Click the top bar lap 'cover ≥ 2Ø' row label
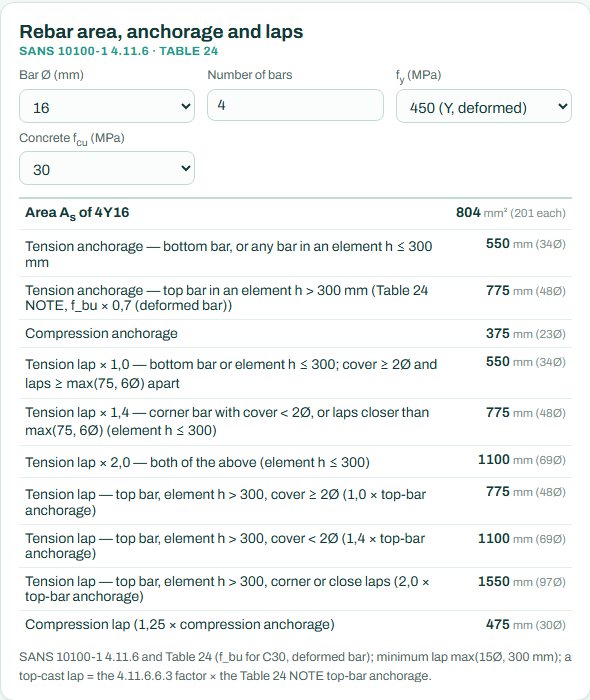The image size is (590, 700). click(226, 502)
